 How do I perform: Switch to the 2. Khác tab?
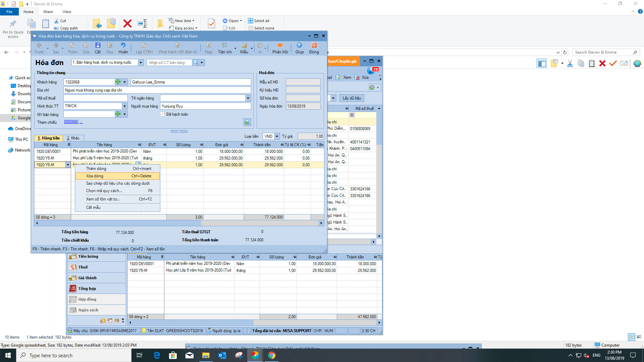(73, 138)
